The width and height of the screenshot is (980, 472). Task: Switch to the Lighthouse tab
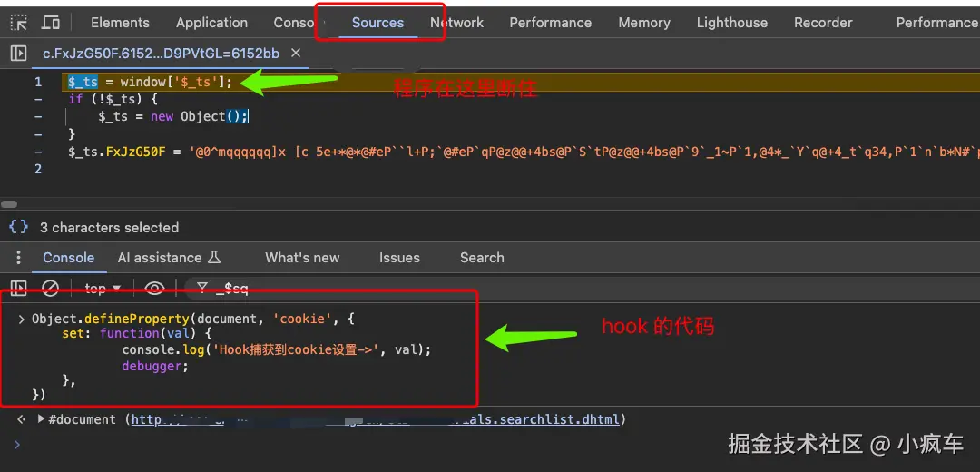tap(732, 23)
